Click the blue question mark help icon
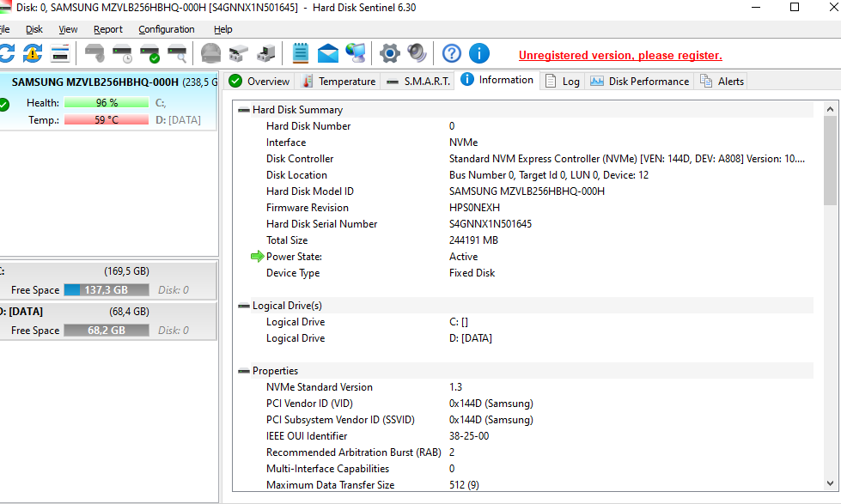Viewport: 841px width, 504px height. (x=452, y=53)
